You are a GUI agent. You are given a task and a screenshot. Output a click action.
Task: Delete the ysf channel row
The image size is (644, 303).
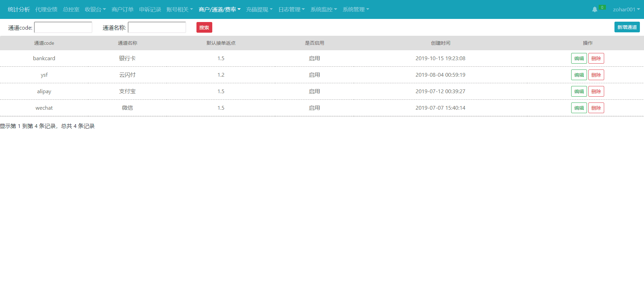596,75
